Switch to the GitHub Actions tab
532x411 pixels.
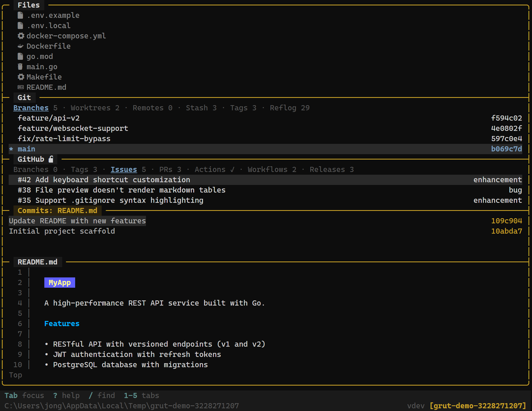tap(215, 170)
